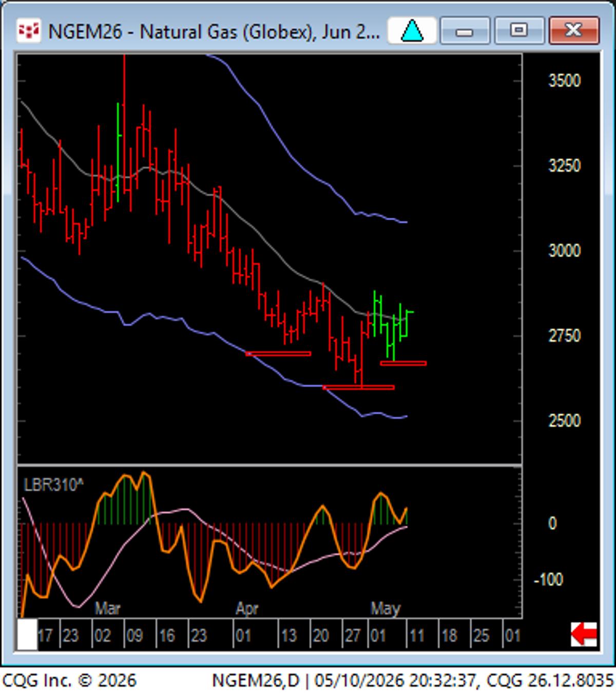The width and height of the screenshot is (616, 693).
Task: Click the date 09 on time axis
Action: 134,636
